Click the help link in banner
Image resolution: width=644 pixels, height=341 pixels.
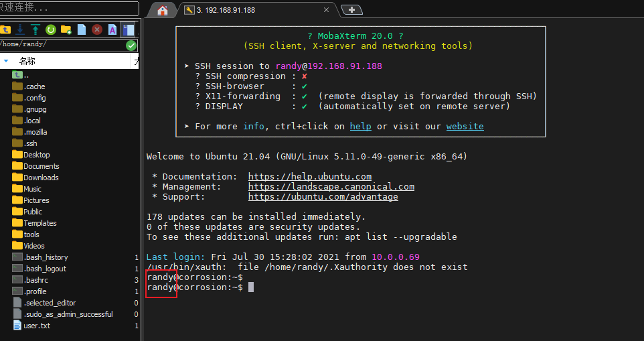(361, 126)
